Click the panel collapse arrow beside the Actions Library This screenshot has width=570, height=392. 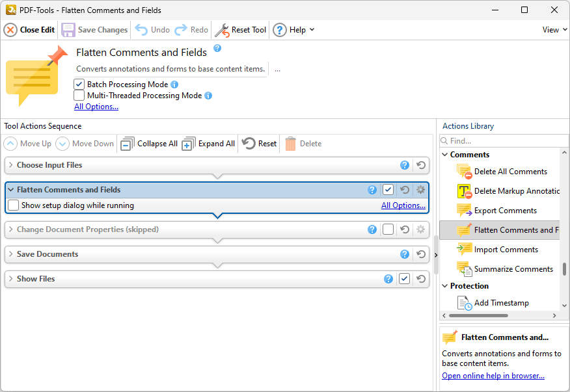(x=436, y=255)
